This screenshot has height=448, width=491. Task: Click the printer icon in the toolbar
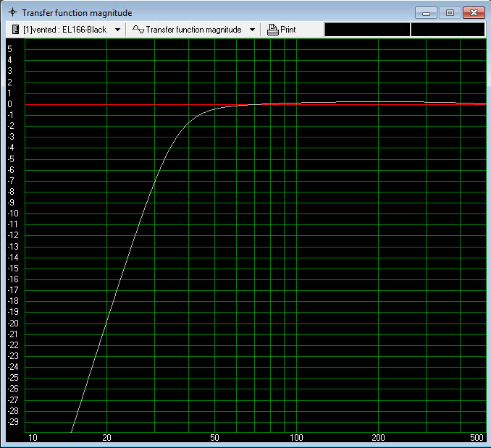(x=272, y=30)
